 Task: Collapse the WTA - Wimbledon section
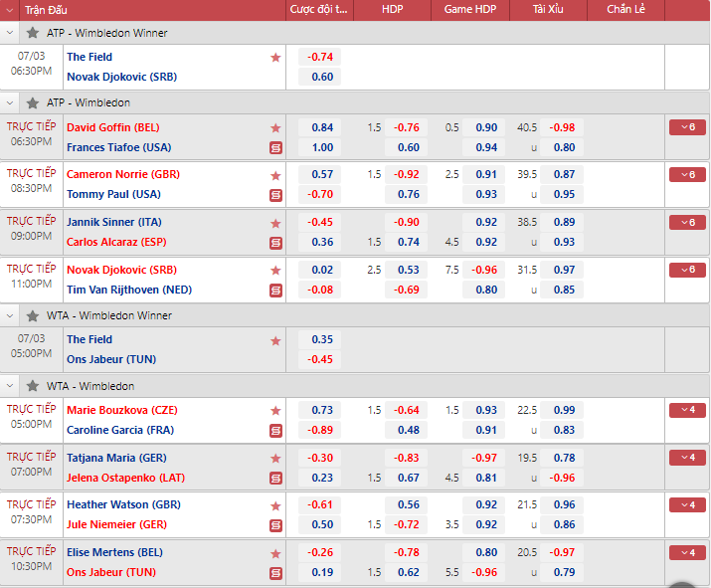pos(10,386)
